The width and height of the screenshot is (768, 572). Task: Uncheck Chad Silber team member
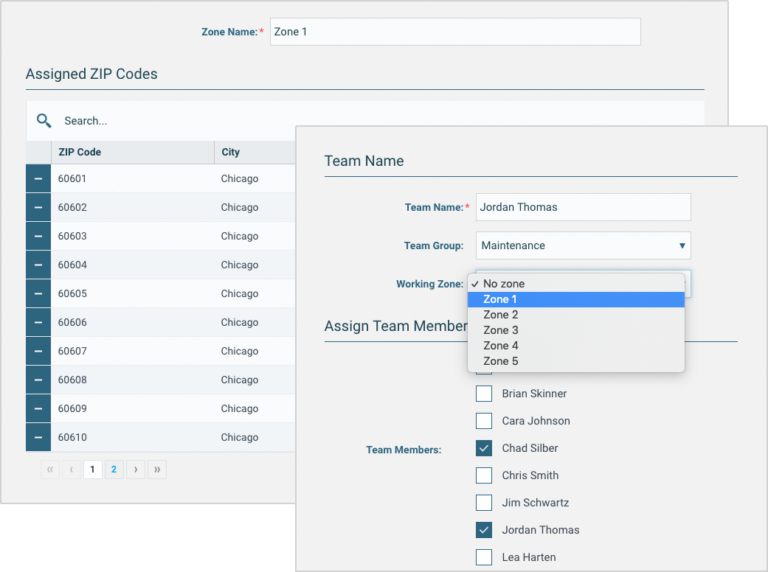coord(484,448)
